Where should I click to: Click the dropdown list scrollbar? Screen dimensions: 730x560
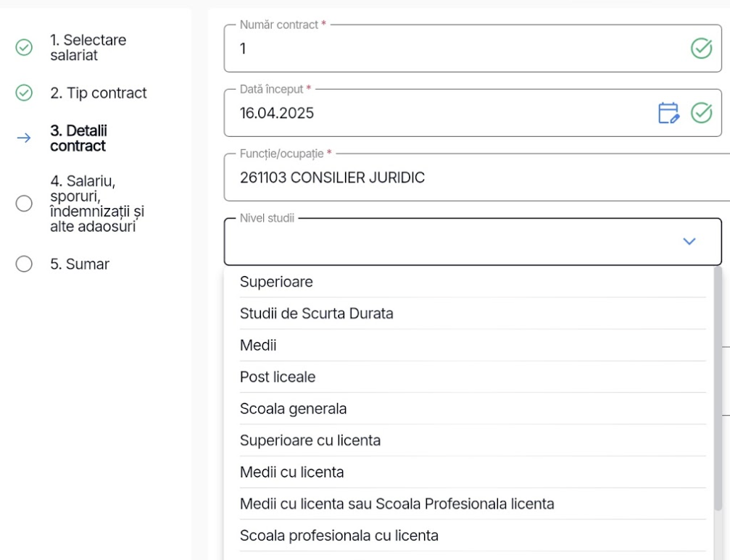(718, 388)
